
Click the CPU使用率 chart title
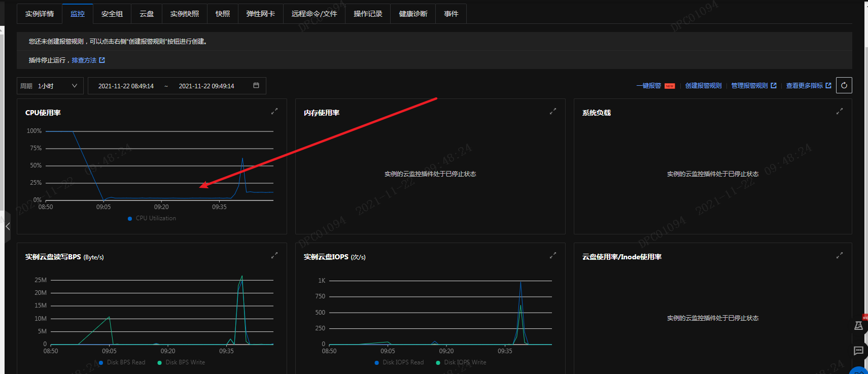[x=43, y=113]
